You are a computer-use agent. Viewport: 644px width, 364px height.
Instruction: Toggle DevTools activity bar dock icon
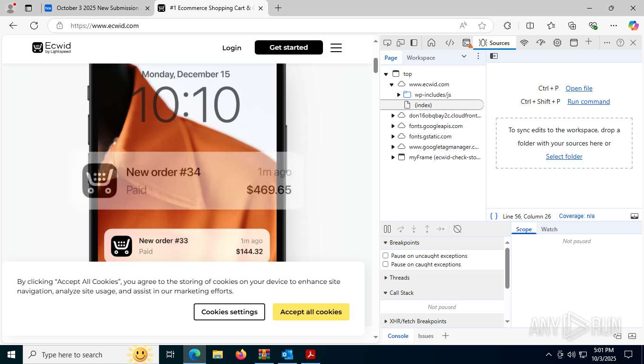coord(414,43)
